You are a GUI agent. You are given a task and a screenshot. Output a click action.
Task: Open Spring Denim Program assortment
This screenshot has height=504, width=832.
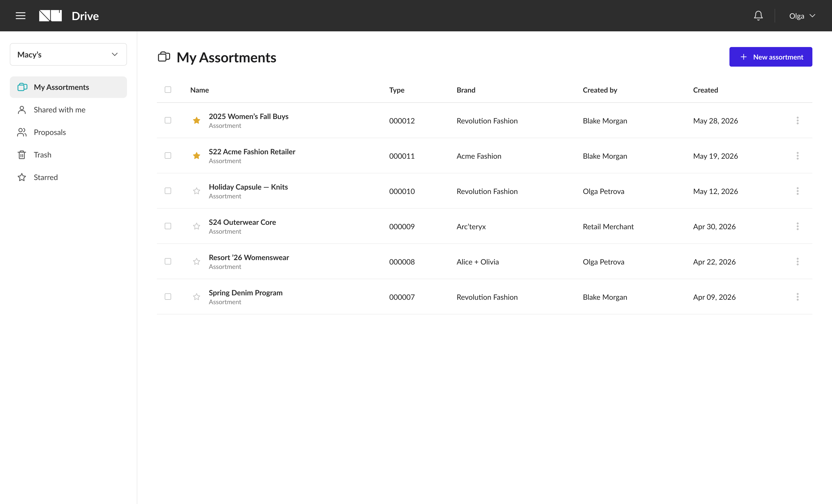click(245, 293)
